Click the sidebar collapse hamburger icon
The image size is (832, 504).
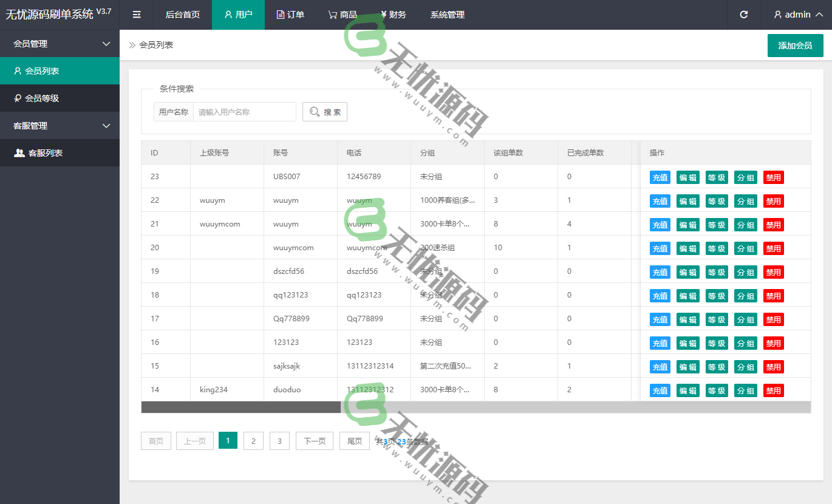137,15
